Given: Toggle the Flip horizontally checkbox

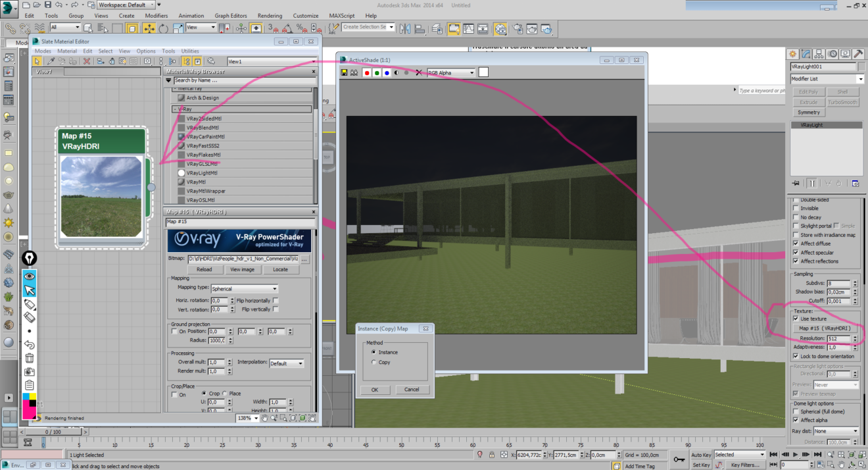Looking at the screenshot, I should (276, 301).
